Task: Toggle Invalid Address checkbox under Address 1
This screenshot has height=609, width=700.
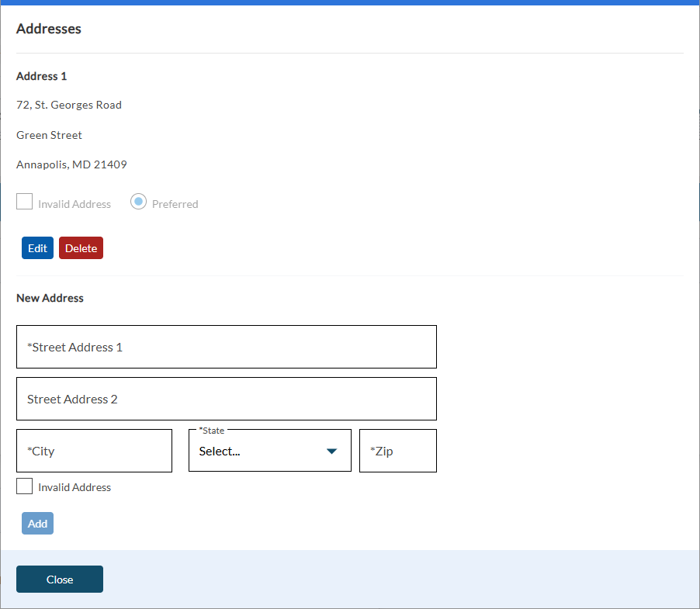Action: 25,202
